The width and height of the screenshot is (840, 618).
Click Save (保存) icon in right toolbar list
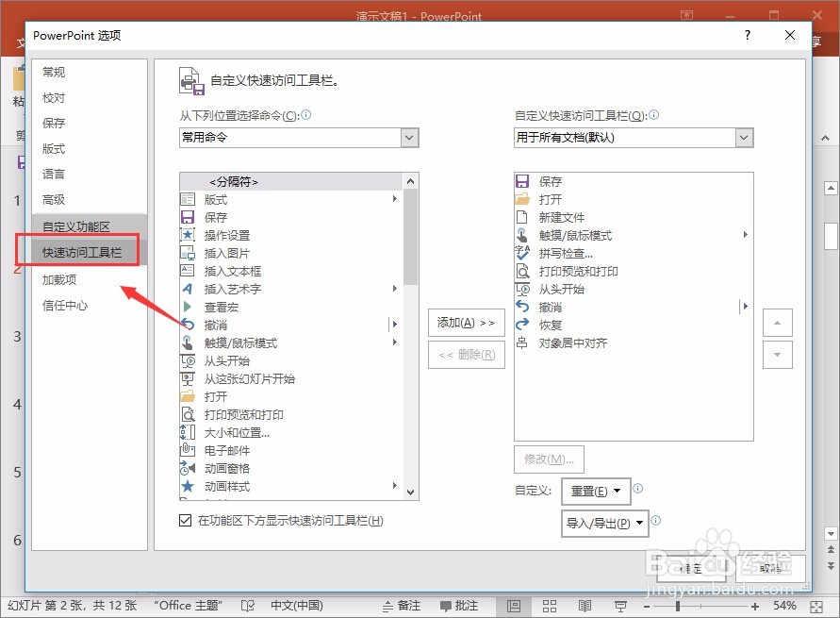coord(522,181)
